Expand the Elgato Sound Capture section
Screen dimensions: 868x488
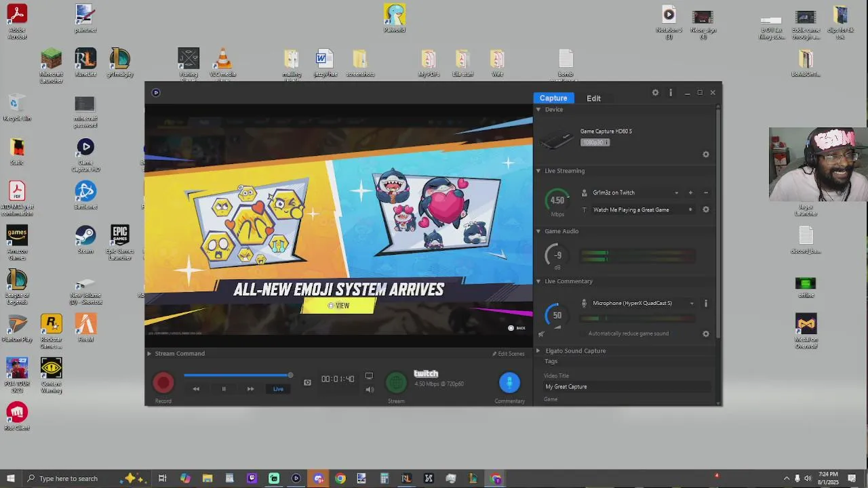538,351
